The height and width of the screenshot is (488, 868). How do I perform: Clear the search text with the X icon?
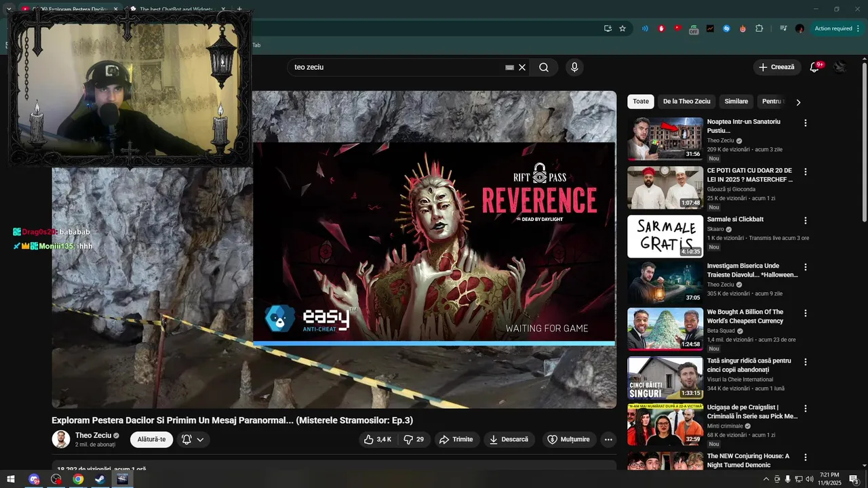tap(522, 67)
